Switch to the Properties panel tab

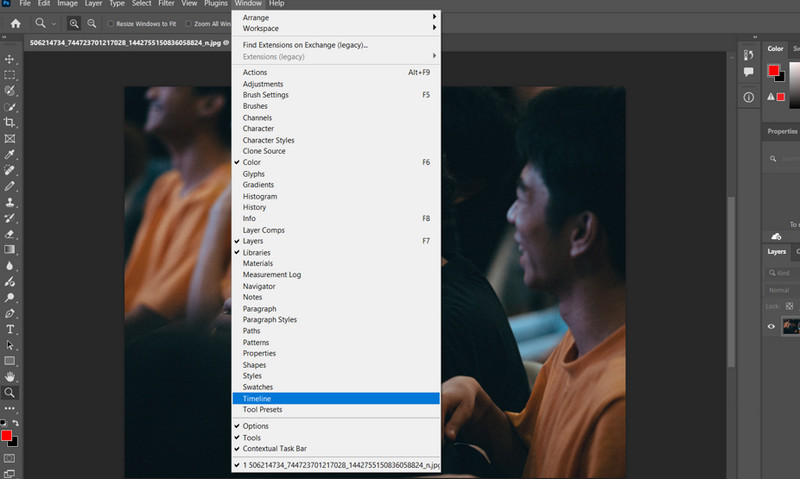(x=782, y=132)
